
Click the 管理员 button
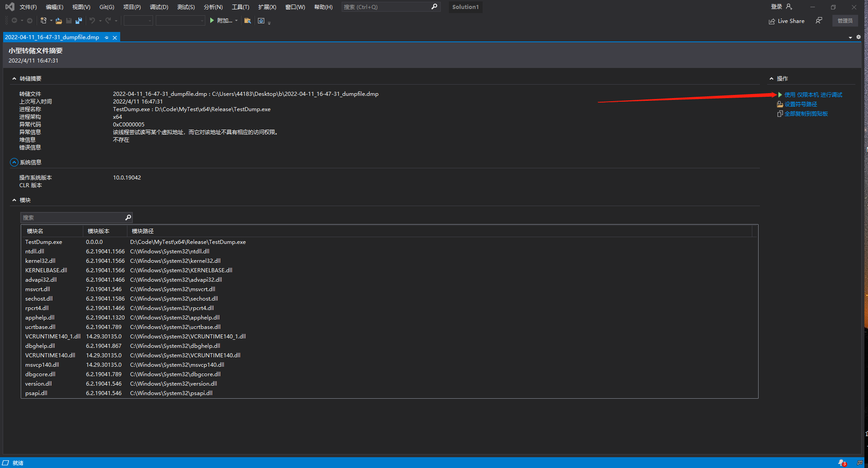[x=845, y=21]
